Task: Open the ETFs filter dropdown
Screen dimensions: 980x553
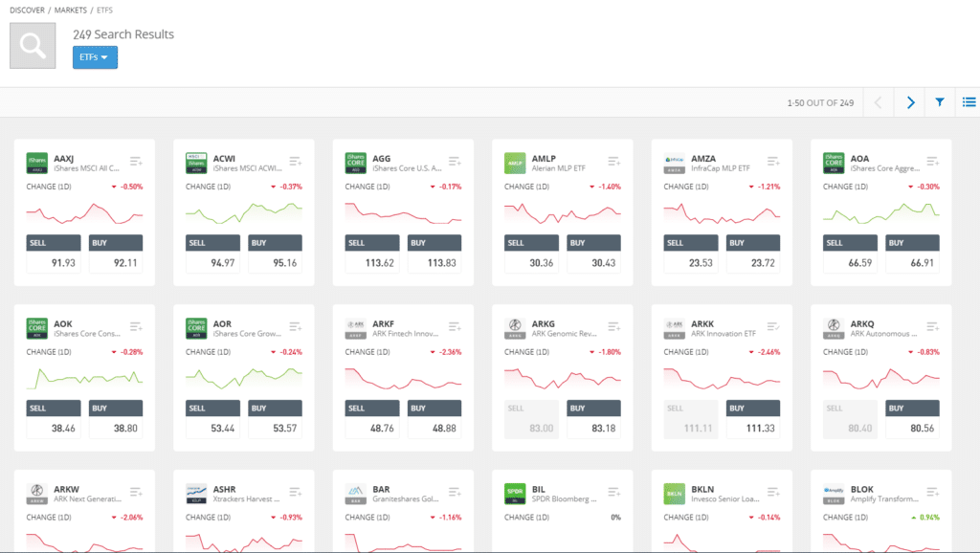Action: (94, 57)
